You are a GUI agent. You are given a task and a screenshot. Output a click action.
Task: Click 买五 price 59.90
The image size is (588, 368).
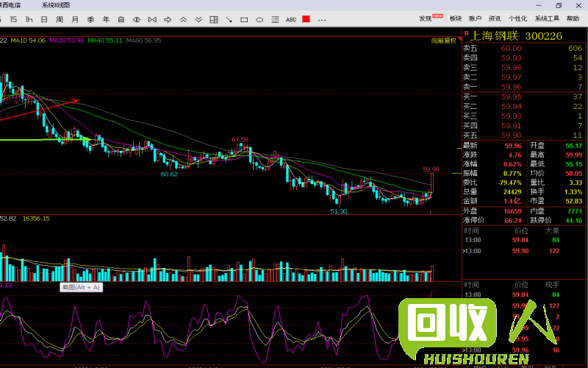tap(511, 135)
